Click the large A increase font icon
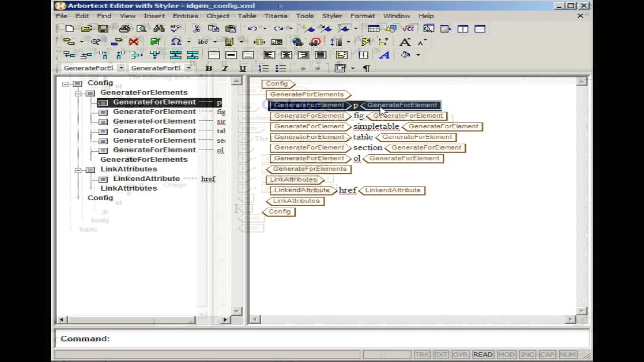Viewport: 644px width, 362px height. tap(405, 42)
